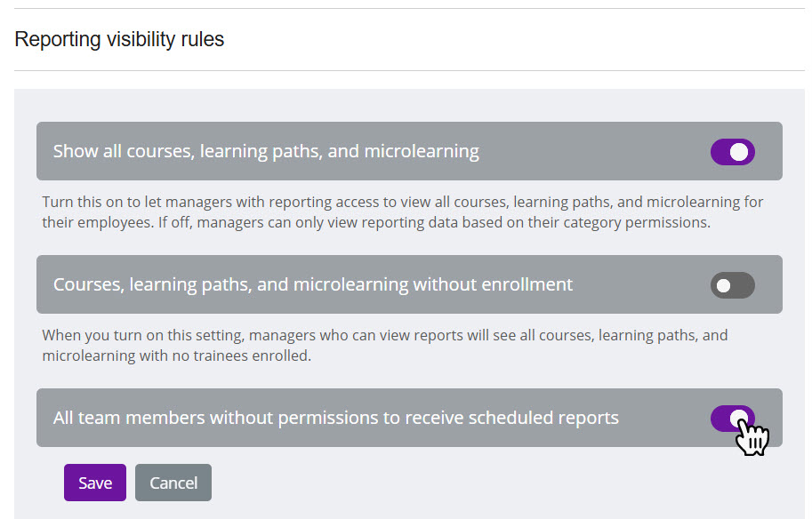Turn off the scheduled reports toggle
This screenshot has height=519, width=812.
[732, 418]
